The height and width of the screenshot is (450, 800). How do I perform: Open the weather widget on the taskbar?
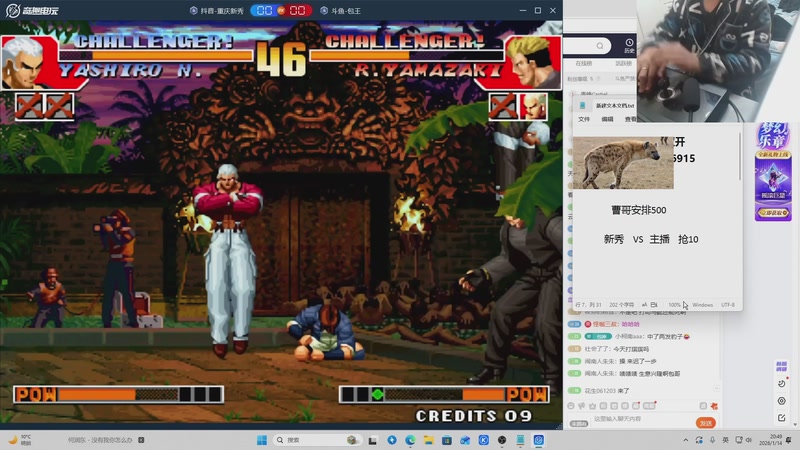[19, 440]
